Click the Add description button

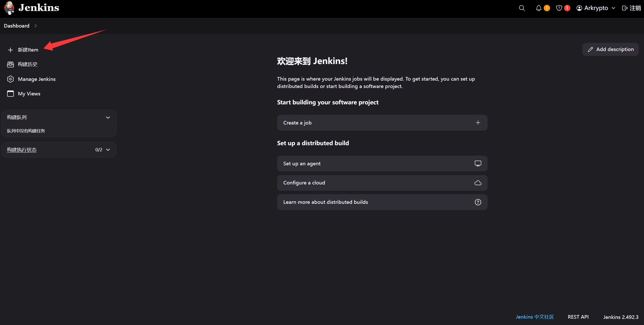point(610,49)
